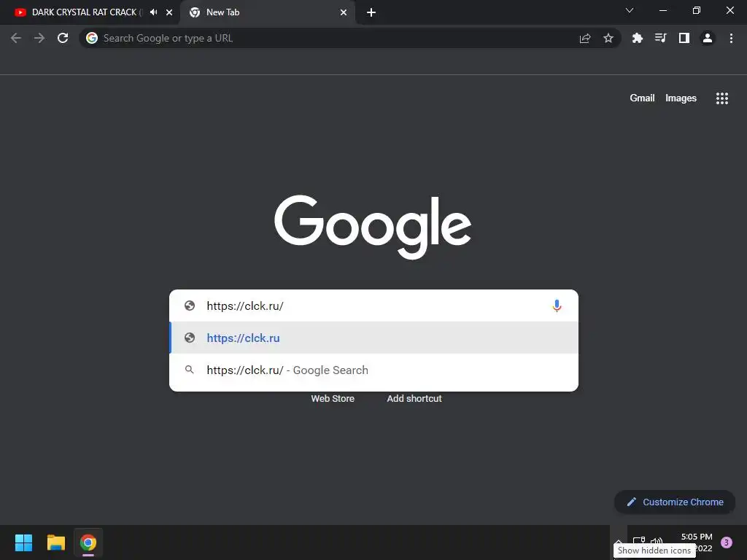Open the profile avatar menu
Image resolution: width=747 pixels, height=560 pixels.
(x=708, y=38)
